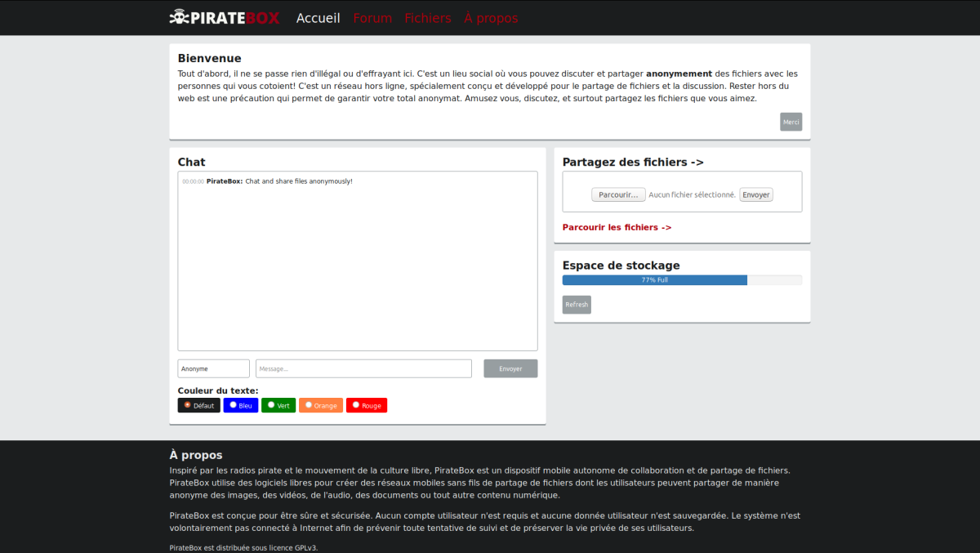
Task: Click the 77% Full storage bar
Action: tap(682, 280)
